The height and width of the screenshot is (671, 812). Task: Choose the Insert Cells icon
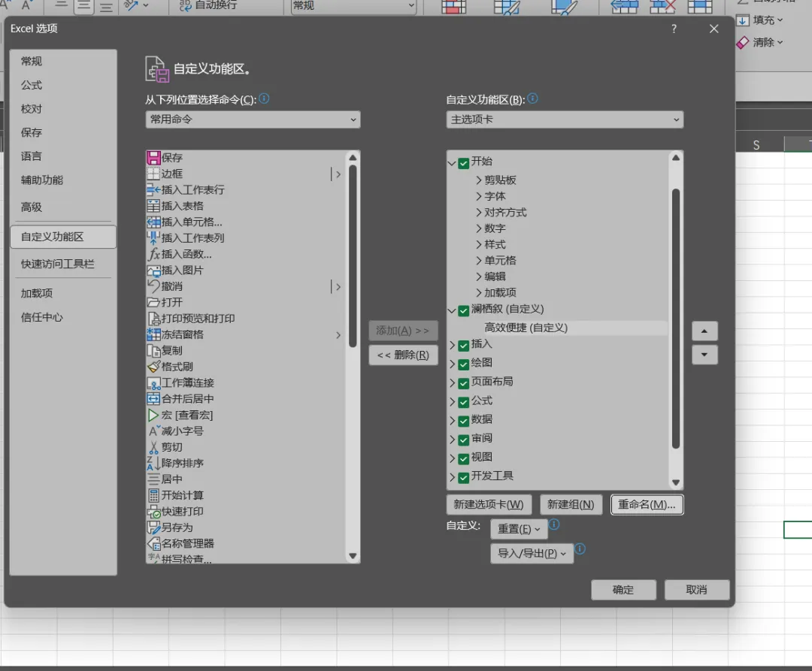154,222
